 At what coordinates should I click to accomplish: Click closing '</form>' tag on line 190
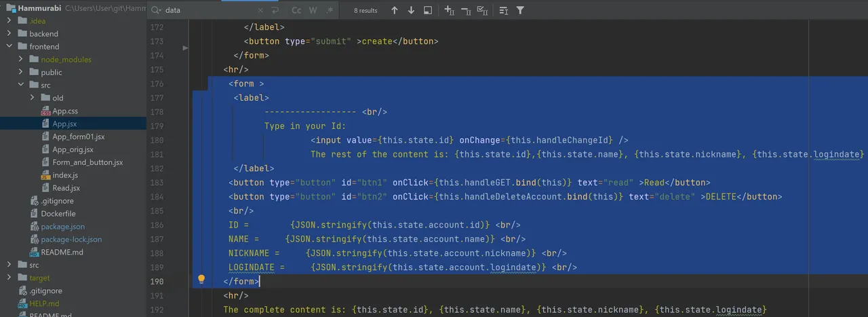pos(241,281)
